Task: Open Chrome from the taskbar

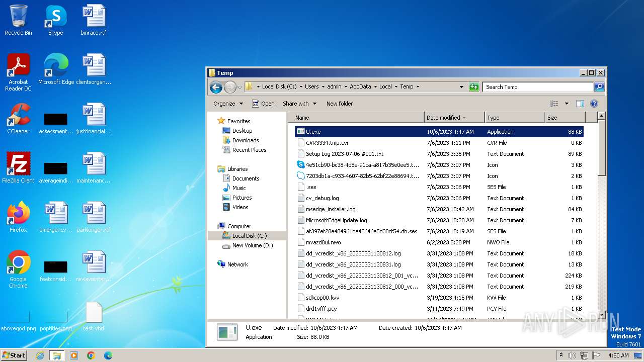Action: pos(91,355)
